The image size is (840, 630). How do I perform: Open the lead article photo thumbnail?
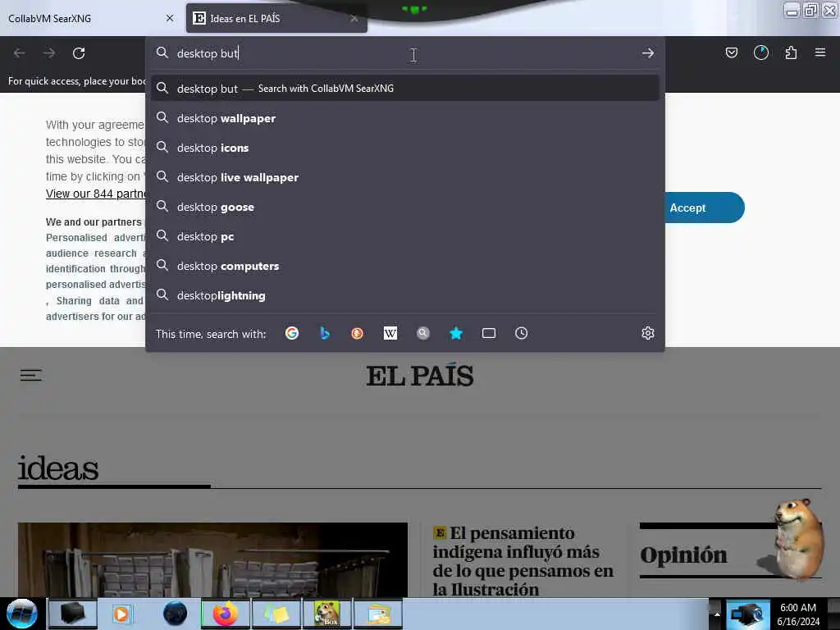pos(212,559)
